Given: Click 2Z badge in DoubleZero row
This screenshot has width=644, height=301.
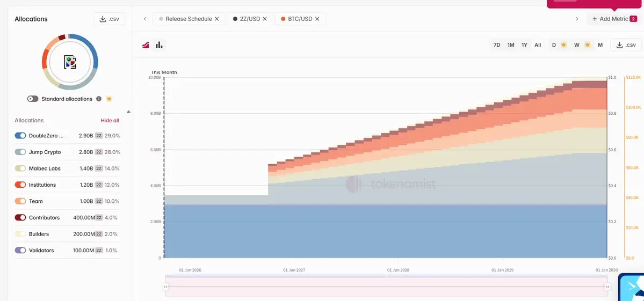Looking at the screenshot, I should tap(99, 136).
